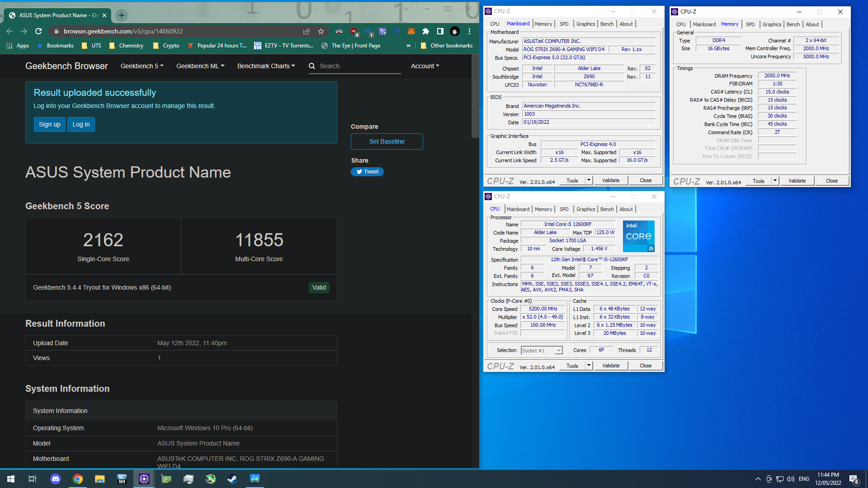868x488 pixels.
Task: Click Validate in CPU-Z Mainboard window
Action: pyautogui.click(x=611, y=180)
